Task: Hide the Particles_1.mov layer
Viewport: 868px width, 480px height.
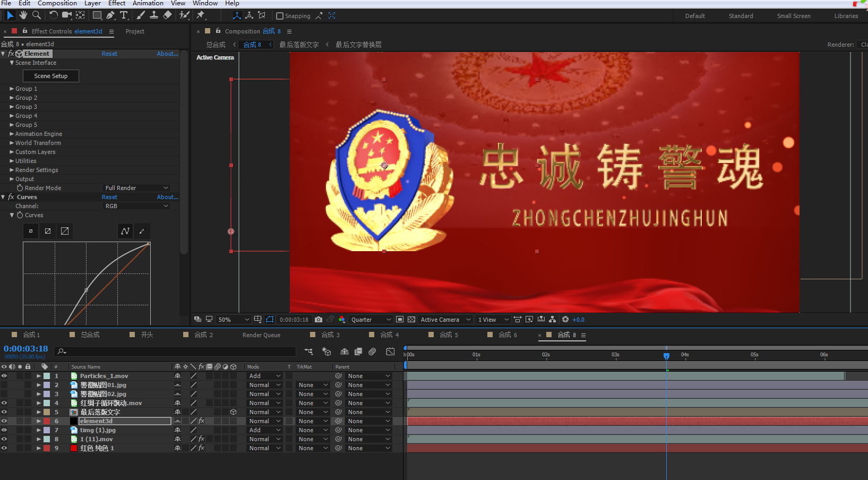Action: [4, 376]
